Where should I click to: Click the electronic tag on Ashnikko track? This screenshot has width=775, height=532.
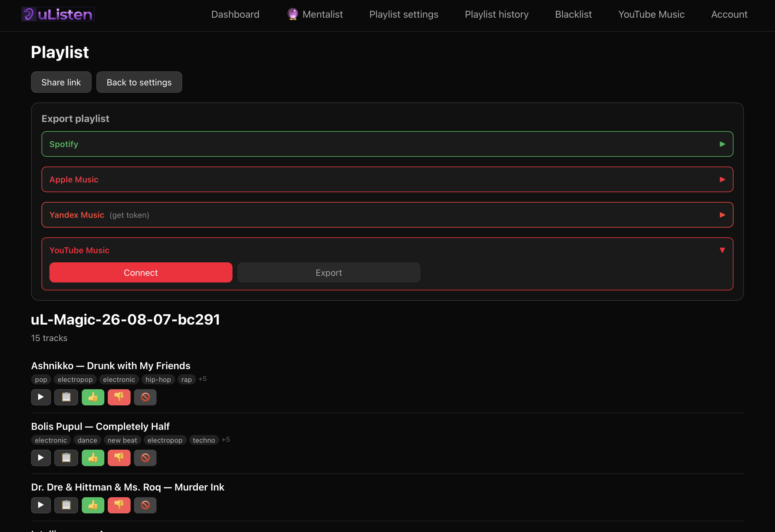click(x=119, y=379)
